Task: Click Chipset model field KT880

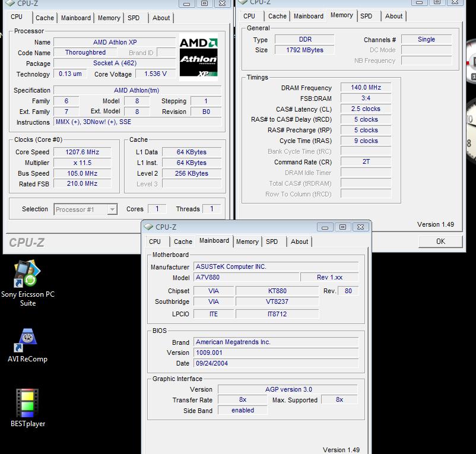Action: 277,291
